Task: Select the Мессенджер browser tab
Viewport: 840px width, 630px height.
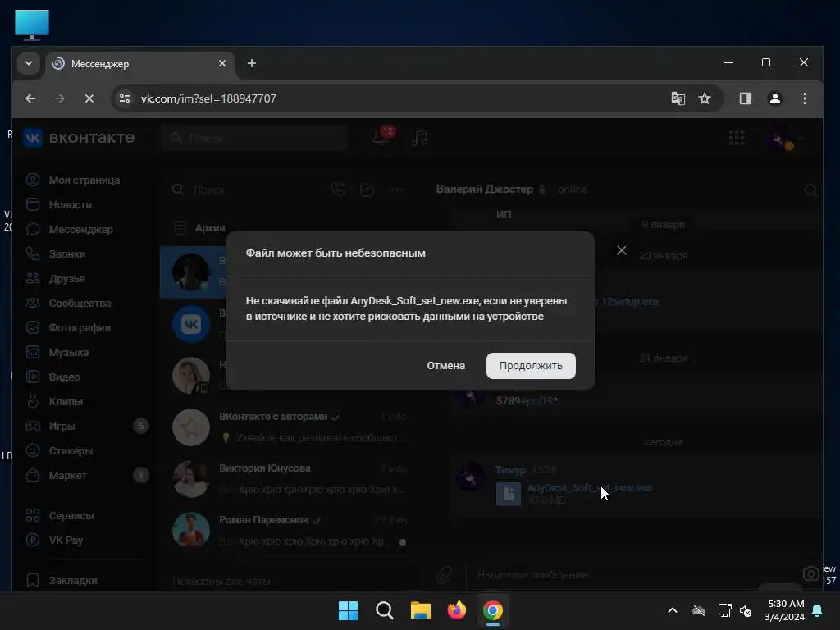Action: click(140, 64)
